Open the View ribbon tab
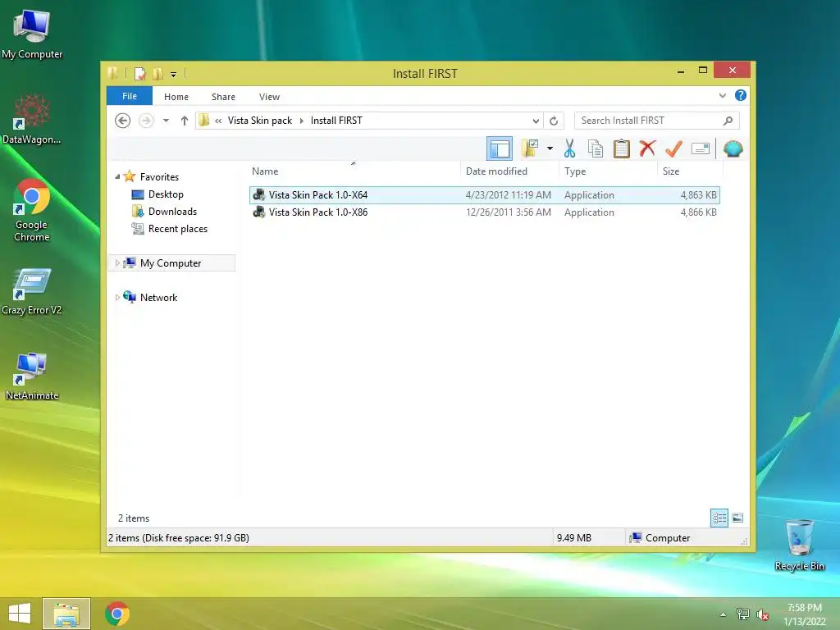The image size is (840, 630). (269, 97)
